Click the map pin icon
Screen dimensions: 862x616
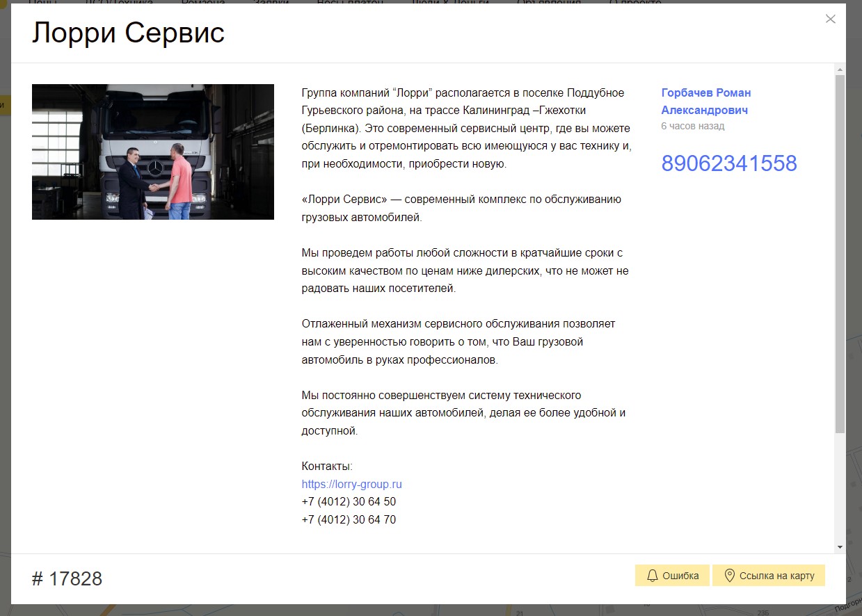click(x=730, y=576)
